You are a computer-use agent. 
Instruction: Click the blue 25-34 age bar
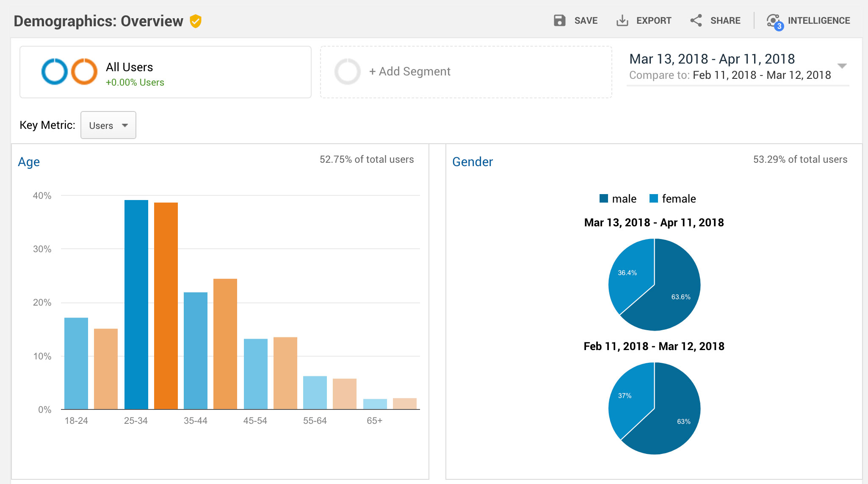click(136, 305)
